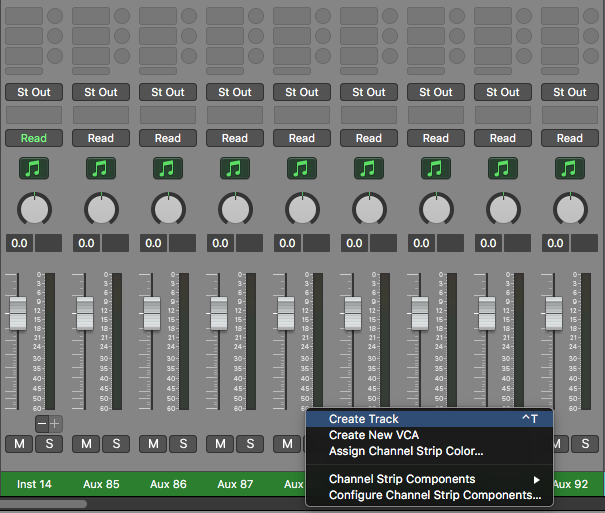This screenshot has width=605, height=513.
Task: Click the note icon on the sixth channel strip
Action: [369, 169]
